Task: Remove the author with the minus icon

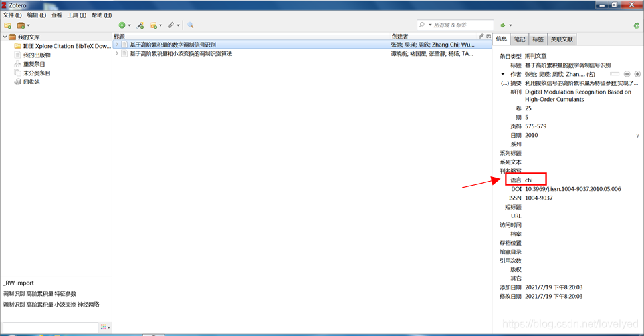Action: [627, 74]
